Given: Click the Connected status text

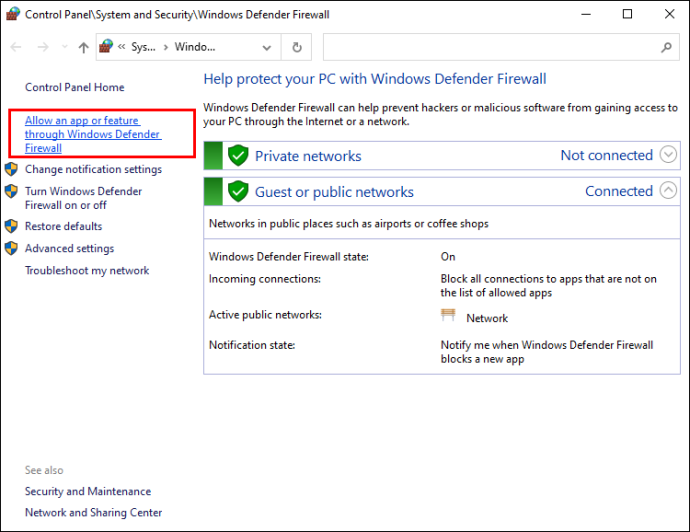Looking at the screenshot, I should coord(619,191).
